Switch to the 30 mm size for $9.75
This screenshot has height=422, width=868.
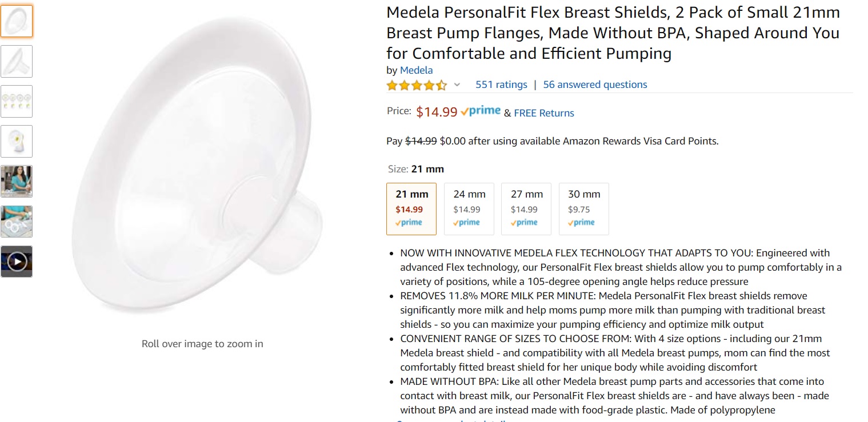click(583, 208)
